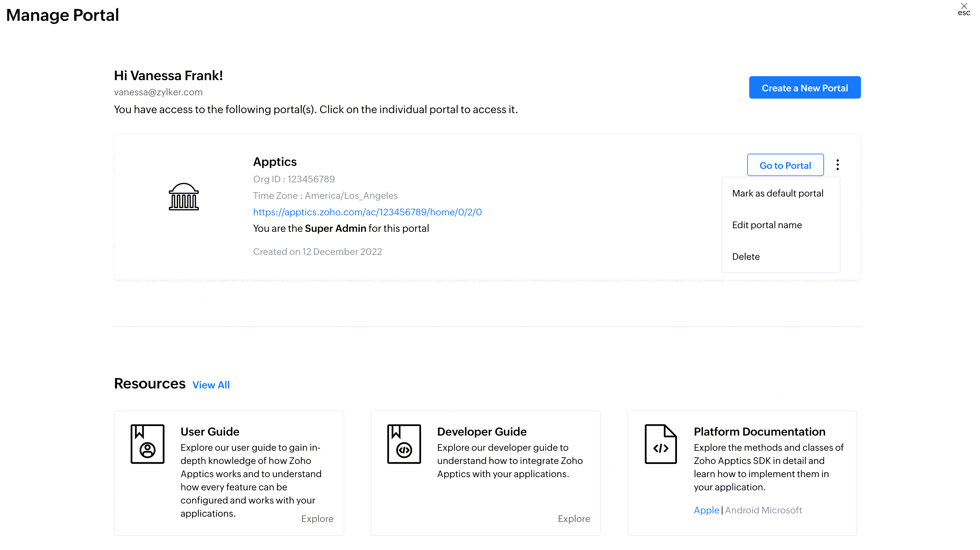Click Explore in User Guide card
The width and height of the screenshot is (980, 550).
317,518
